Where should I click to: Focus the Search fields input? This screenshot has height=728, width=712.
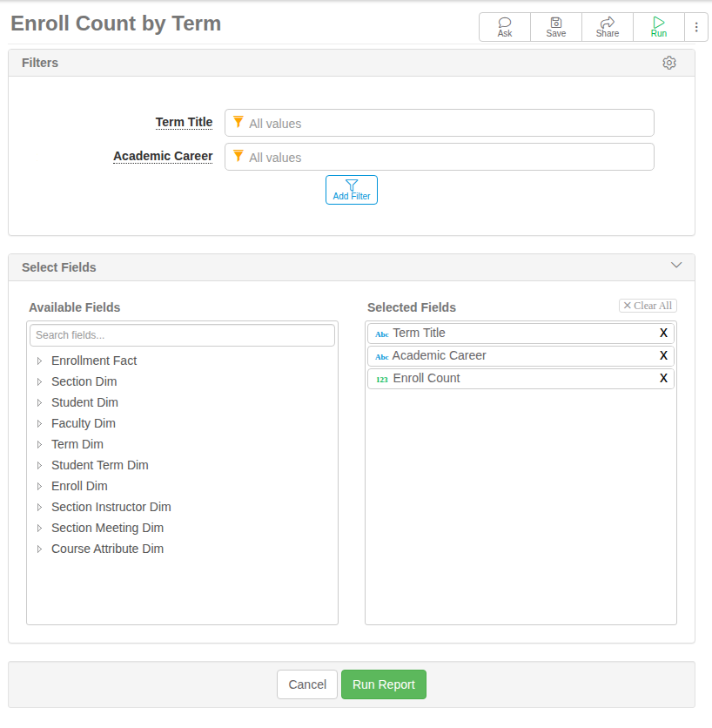tap(182, 335)
